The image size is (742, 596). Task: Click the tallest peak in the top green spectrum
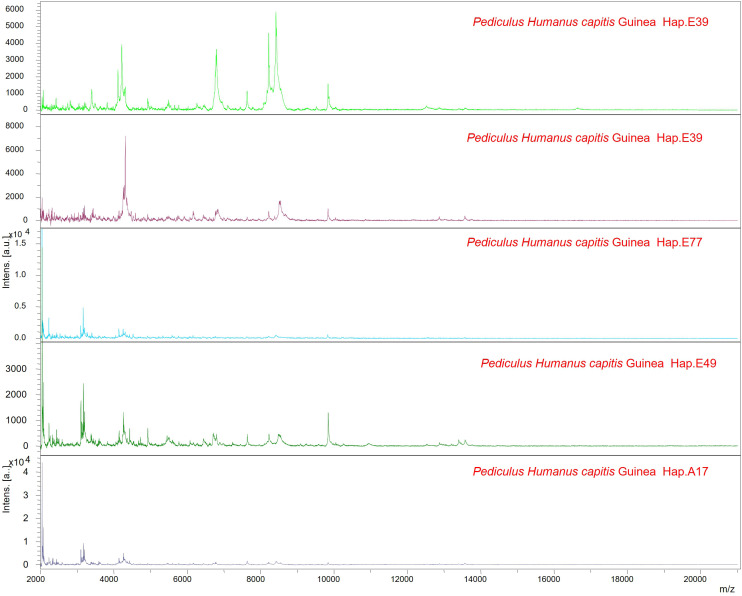276,14
